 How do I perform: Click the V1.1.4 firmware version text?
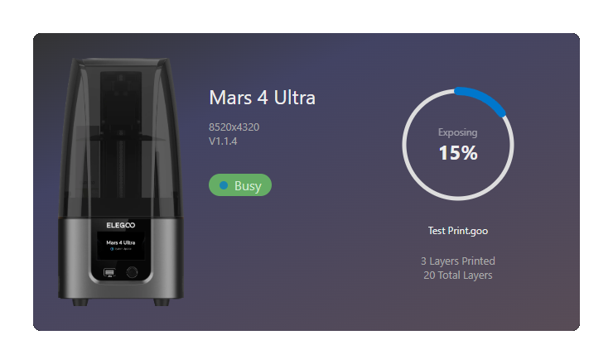click(223, 141)
